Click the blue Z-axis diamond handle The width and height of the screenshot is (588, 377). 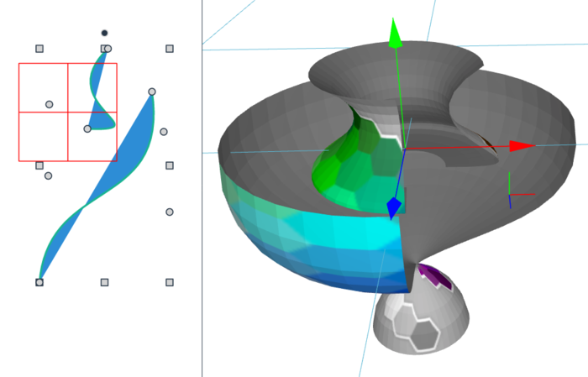coord(394,208)
